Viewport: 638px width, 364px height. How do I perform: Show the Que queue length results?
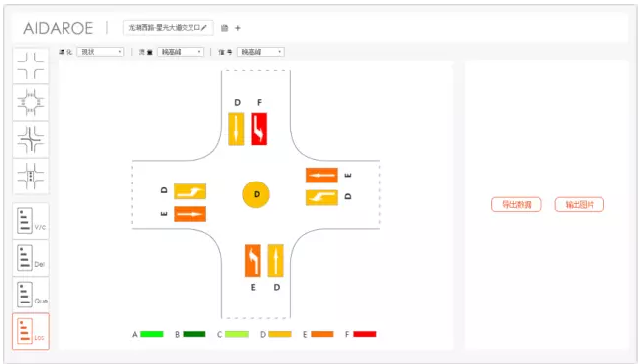click(x=31, y=295)
